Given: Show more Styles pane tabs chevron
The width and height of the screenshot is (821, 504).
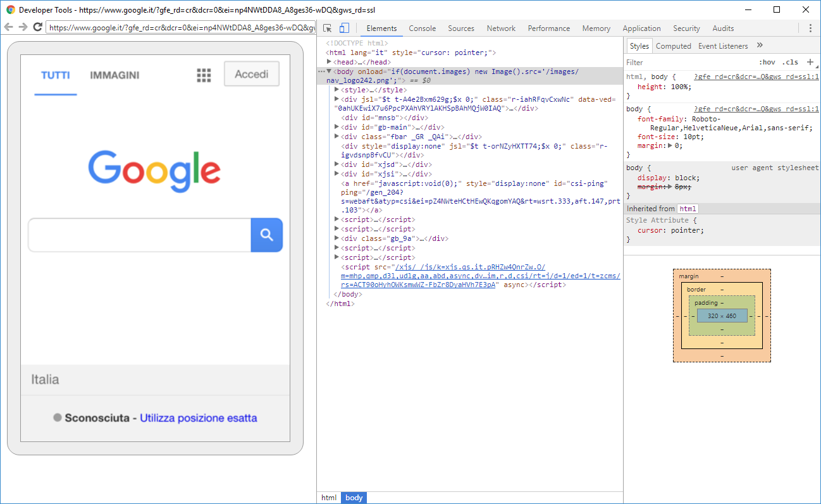Looking at the screenshot, I should tap(760, 46).
